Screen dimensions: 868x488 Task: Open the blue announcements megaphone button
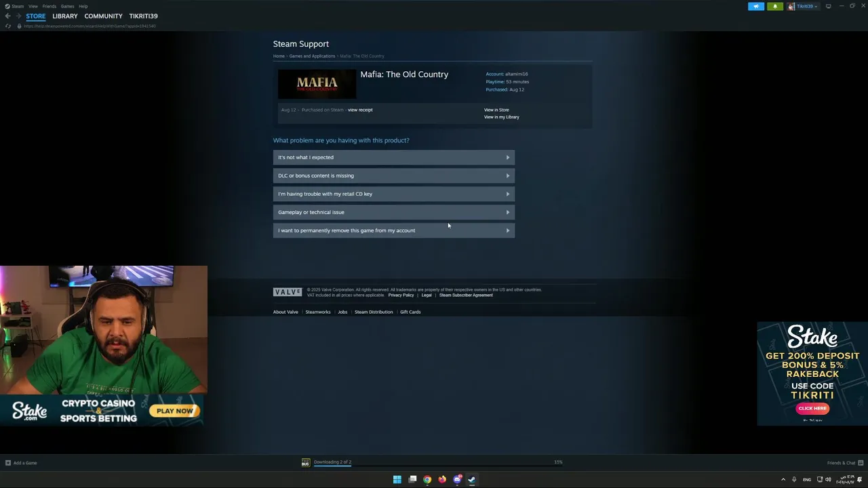tap(756, 6)
